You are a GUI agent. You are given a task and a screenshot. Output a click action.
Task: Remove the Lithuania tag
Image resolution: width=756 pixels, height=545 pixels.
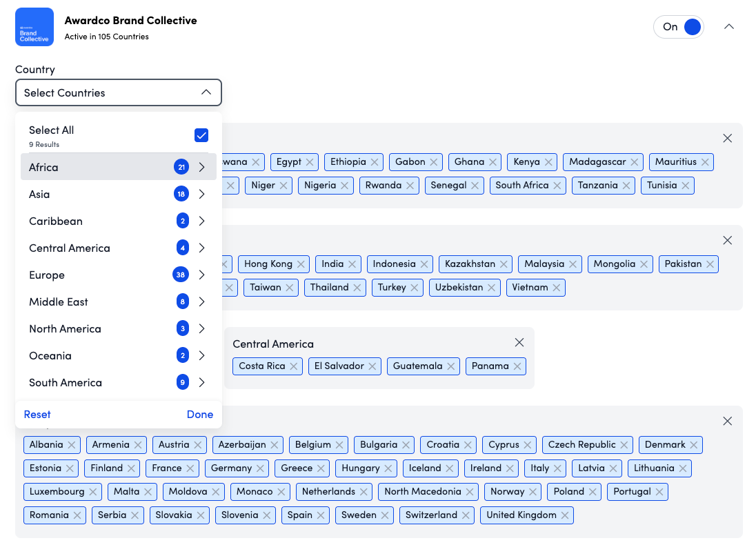[683, 468]
